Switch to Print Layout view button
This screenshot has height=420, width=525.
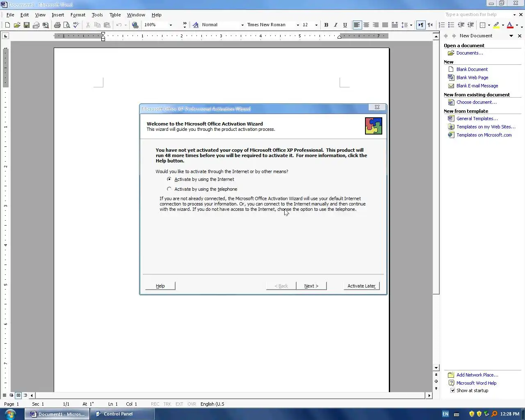coord(18,395)
